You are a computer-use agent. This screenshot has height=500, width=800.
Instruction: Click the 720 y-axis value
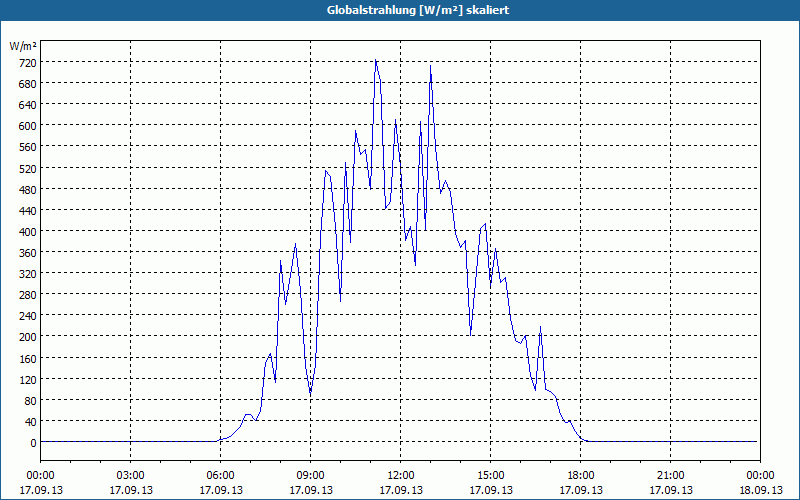[28, 63]
